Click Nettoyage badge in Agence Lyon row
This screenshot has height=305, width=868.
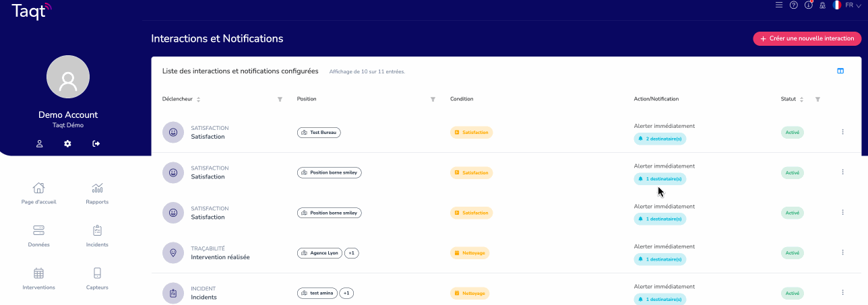tap(469, 253)
